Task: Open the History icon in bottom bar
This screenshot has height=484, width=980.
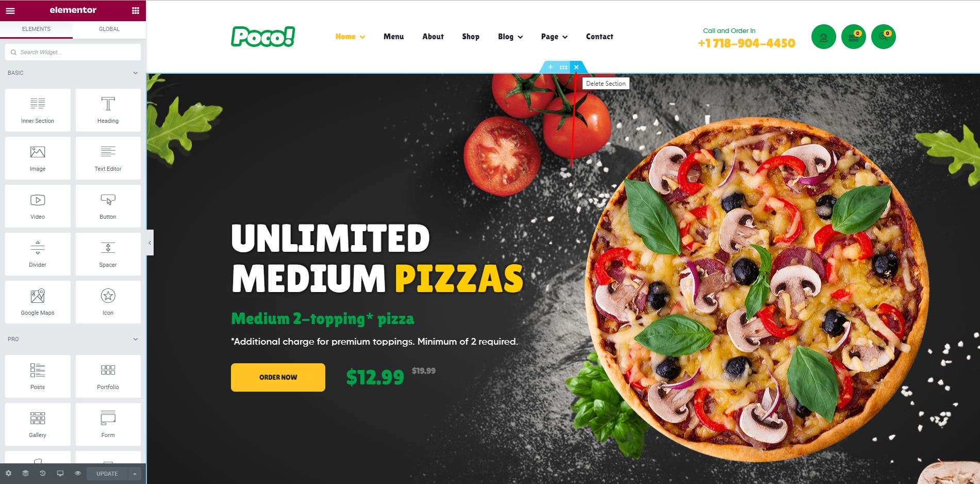Action: pos(43,473)
